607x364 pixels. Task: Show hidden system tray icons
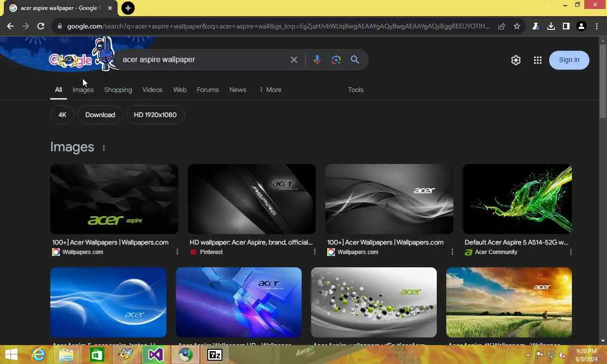click(528, 355)
